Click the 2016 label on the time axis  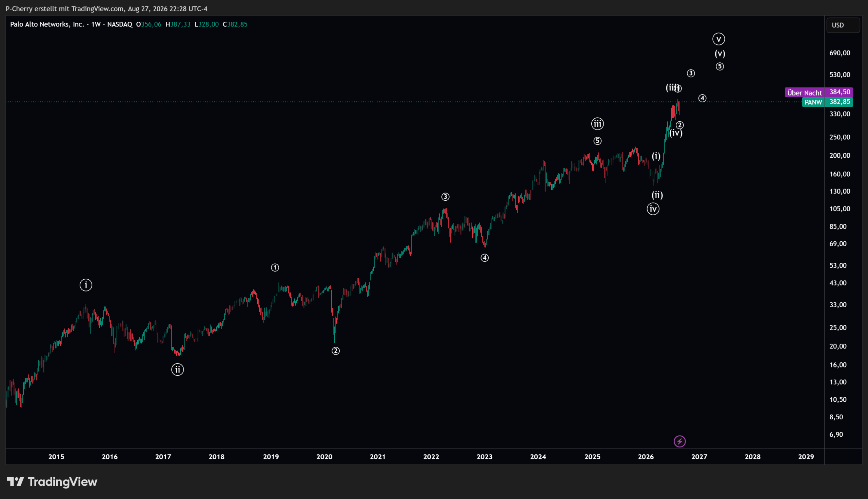tap(110, 457)
